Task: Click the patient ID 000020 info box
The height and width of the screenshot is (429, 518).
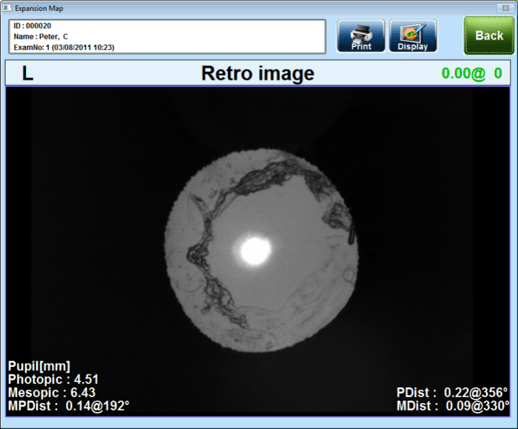Action: [167, 36]
